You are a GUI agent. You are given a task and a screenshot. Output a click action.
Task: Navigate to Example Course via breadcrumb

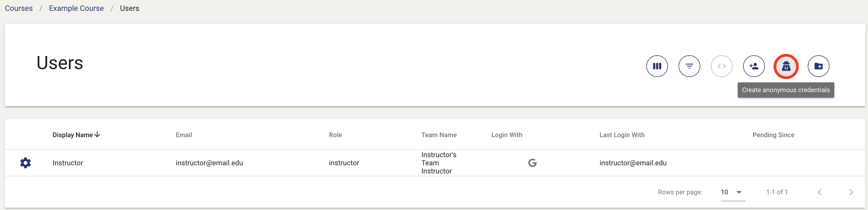76,8
